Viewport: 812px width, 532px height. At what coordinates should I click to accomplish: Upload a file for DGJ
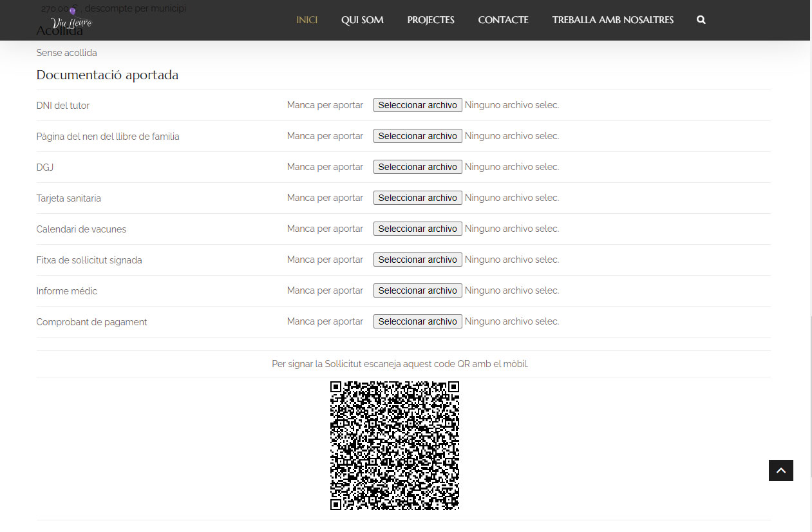pos(418,167)
